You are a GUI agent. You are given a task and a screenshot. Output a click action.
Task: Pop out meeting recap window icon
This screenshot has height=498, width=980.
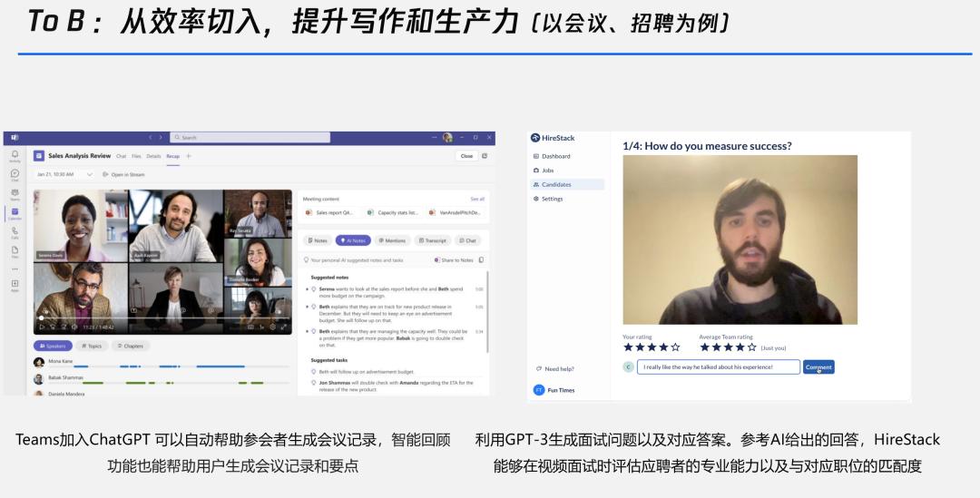485,156
